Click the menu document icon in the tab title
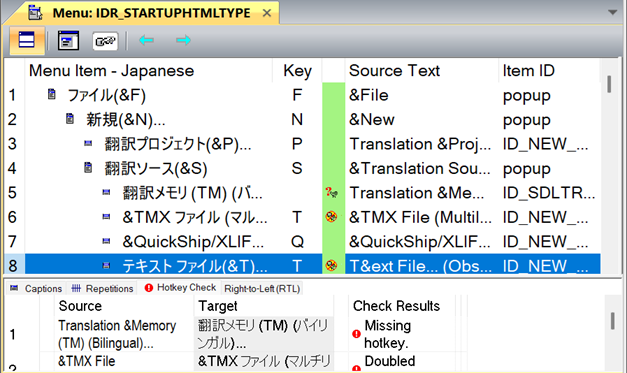The image size is (627, 373). [x=35, y=12]
